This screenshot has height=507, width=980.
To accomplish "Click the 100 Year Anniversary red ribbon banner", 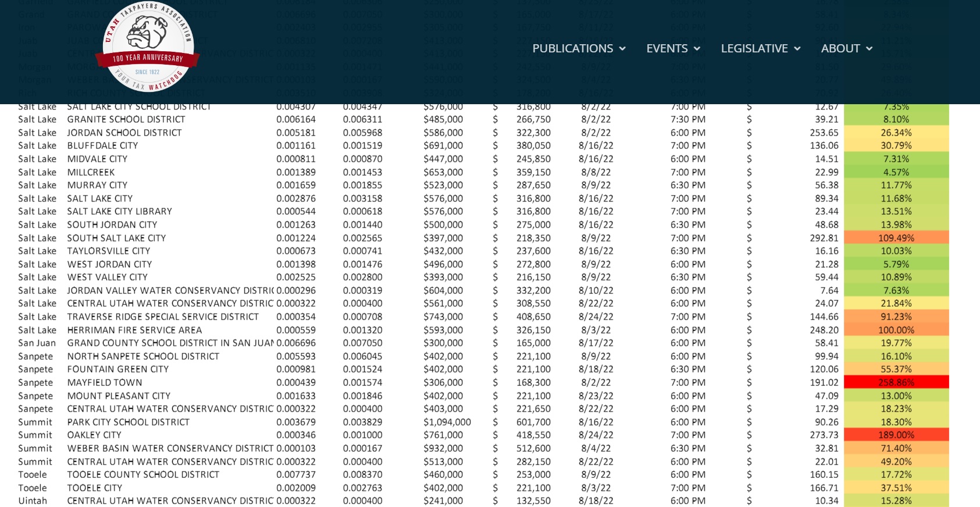I will click(148, 58).
